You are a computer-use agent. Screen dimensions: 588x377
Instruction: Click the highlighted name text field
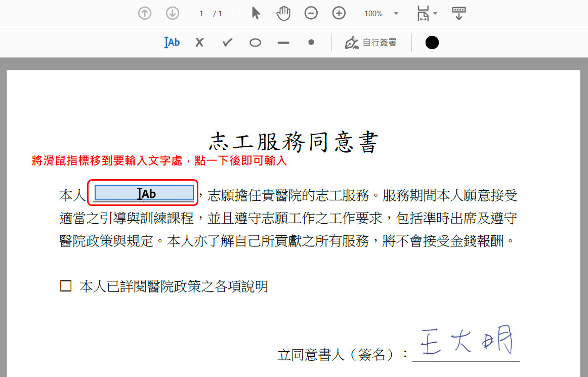click(144, 193)
